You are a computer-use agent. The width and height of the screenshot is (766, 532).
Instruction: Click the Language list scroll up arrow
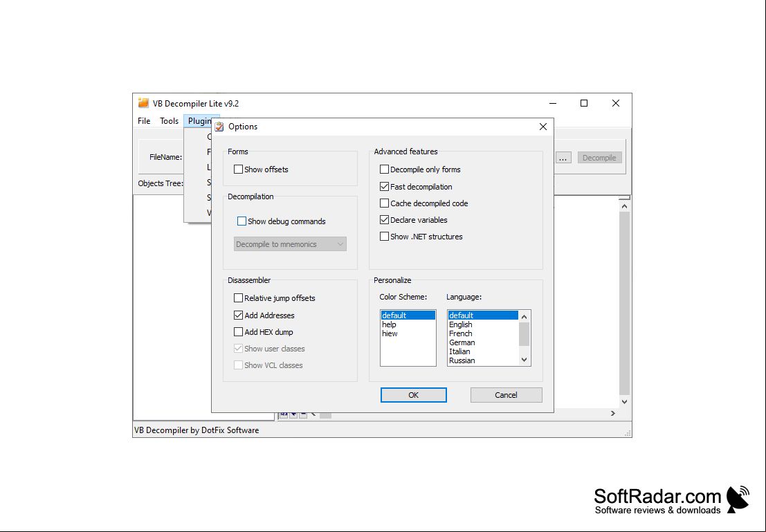point(525,317)
